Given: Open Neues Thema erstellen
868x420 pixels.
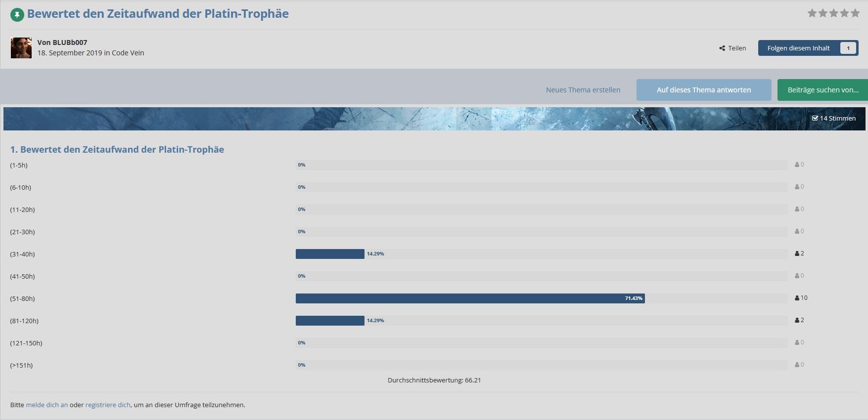Looking at the screenshot, I should pos(583,90).
